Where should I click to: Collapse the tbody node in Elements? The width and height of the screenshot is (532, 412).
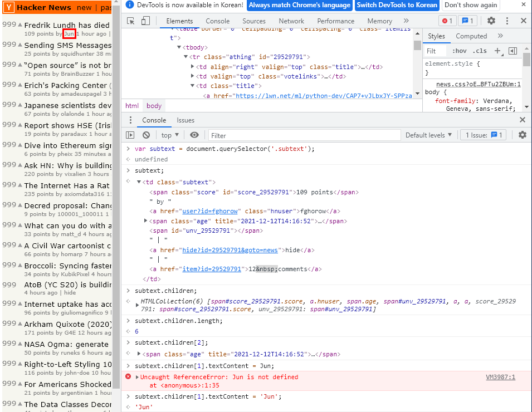[179, 47]
